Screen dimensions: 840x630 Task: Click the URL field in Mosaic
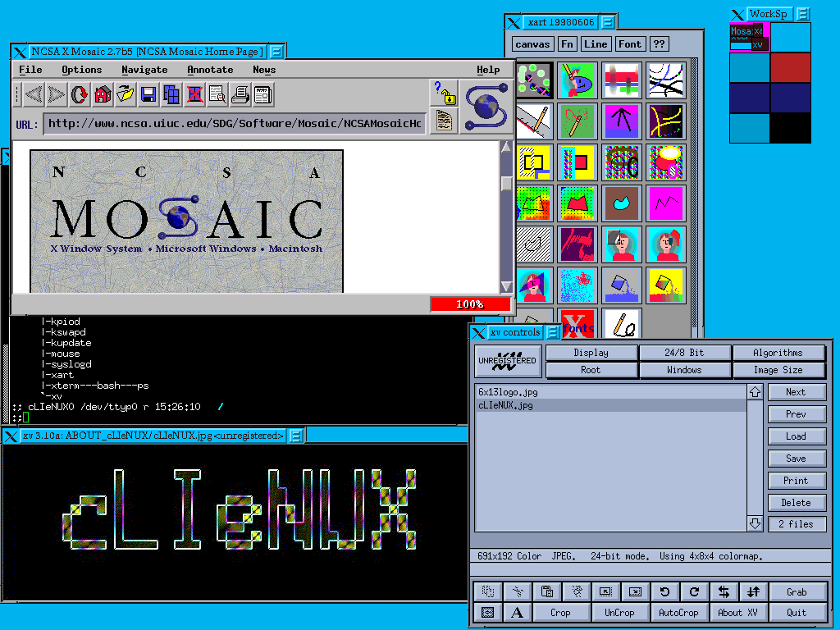click(x=235, y=124)
